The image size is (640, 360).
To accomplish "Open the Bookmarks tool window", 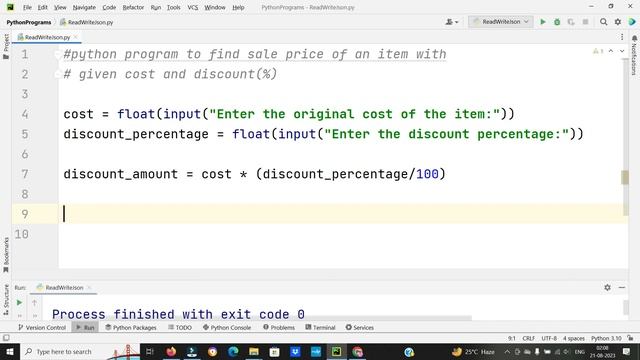I will click(x=6, y=255).
